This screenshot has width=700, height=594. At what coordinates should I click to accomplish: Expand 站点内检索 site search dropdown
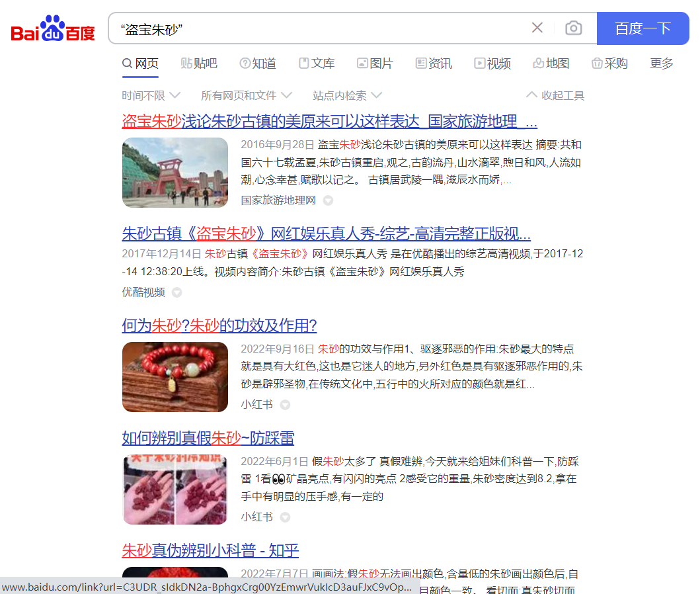[x=347, y=95]
